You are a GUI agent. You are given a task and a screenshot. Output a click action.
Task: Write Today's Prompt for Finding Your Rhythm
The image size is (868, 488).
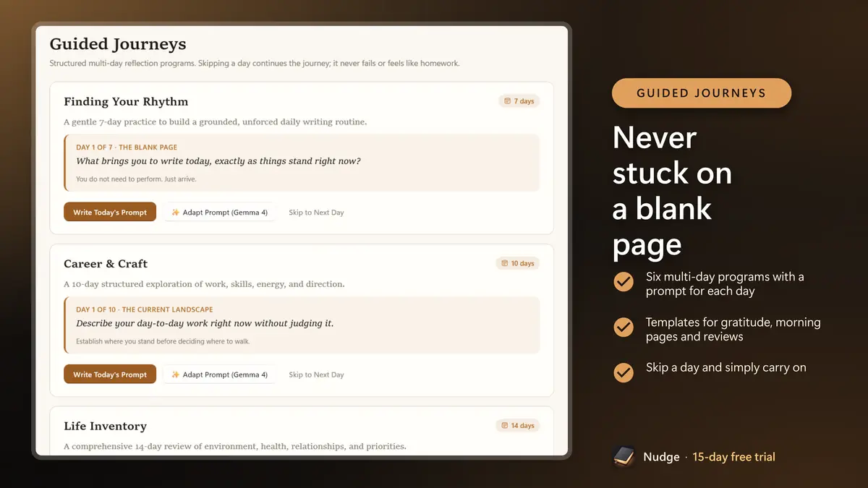(110, 213)
